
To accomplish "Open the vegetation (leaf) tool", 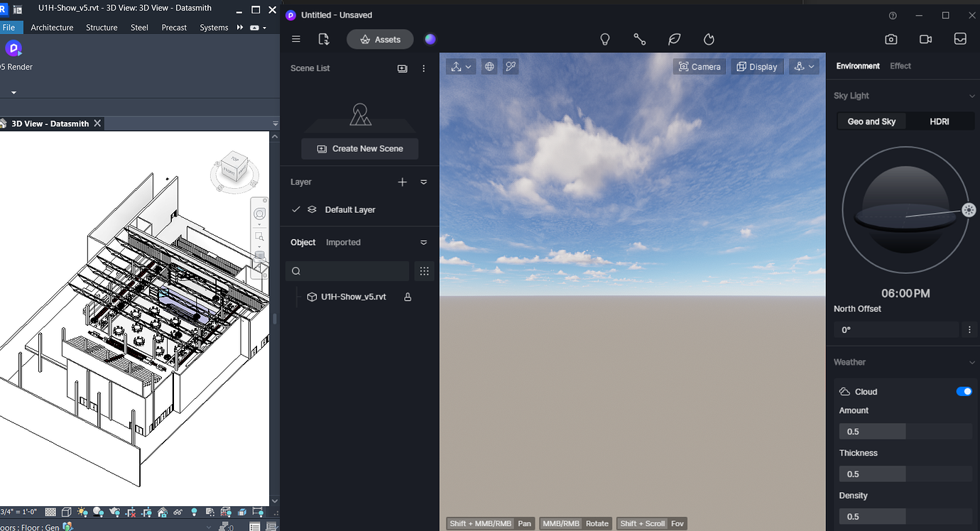I will (x=674, y=39).
